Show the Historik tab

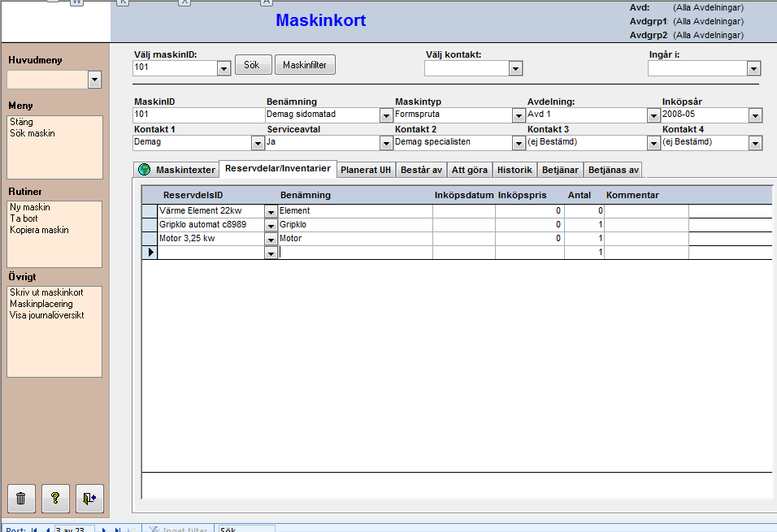[x=514, y=170]
